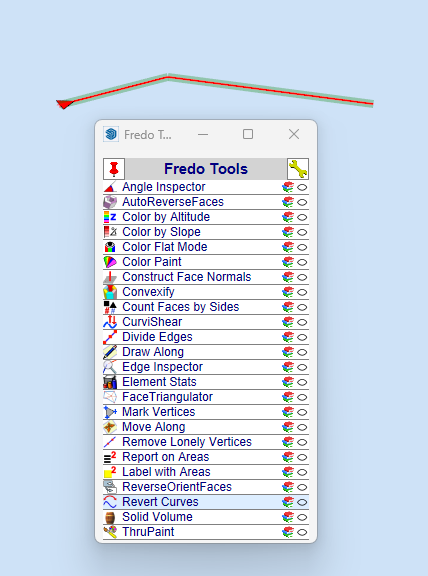Click the Draw Along pencil icon
The height and width of the screenshot is (576, 428).
(110, 352)
